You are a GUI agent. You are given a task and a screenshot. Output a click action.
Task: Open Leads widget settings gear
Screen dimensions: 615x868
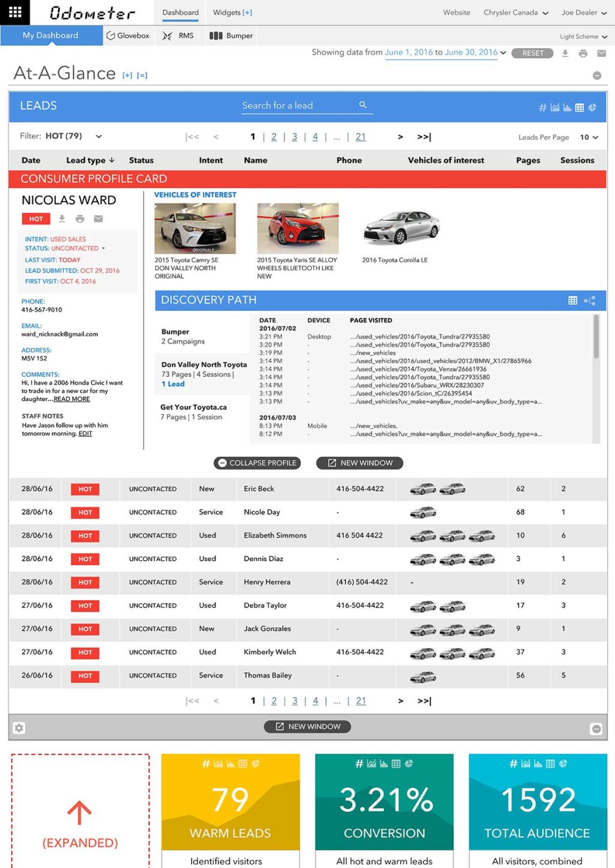pyautogui.click(x=19, y=728)
